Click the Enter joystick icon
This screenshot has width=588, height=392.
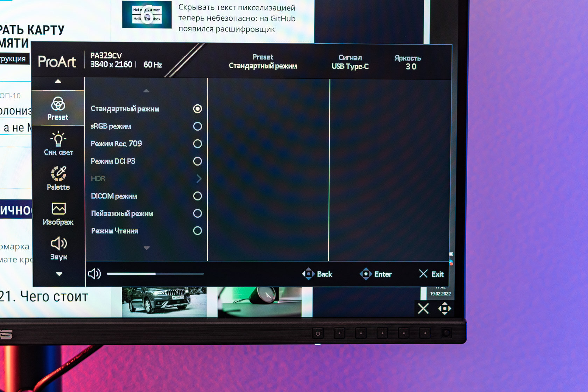pyautogui.click(x=366, y=274)
